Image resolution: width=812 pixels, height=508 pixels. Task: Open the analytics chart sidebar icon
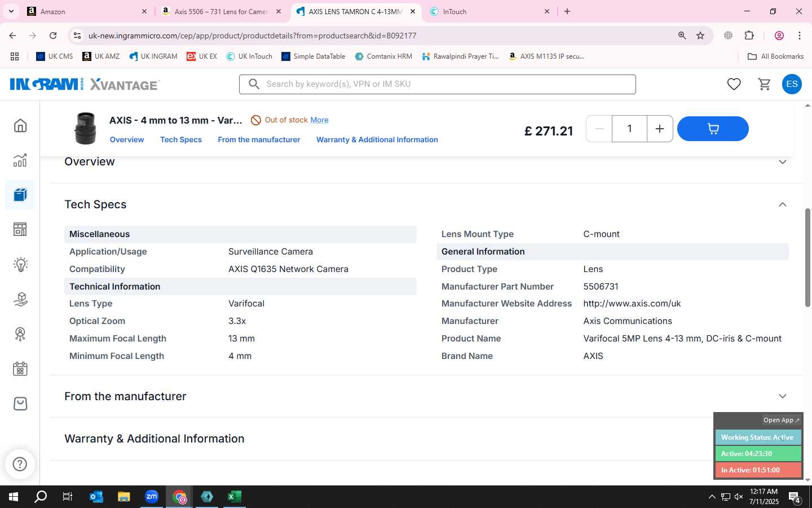pyautogui.click(x=20, y=160)
